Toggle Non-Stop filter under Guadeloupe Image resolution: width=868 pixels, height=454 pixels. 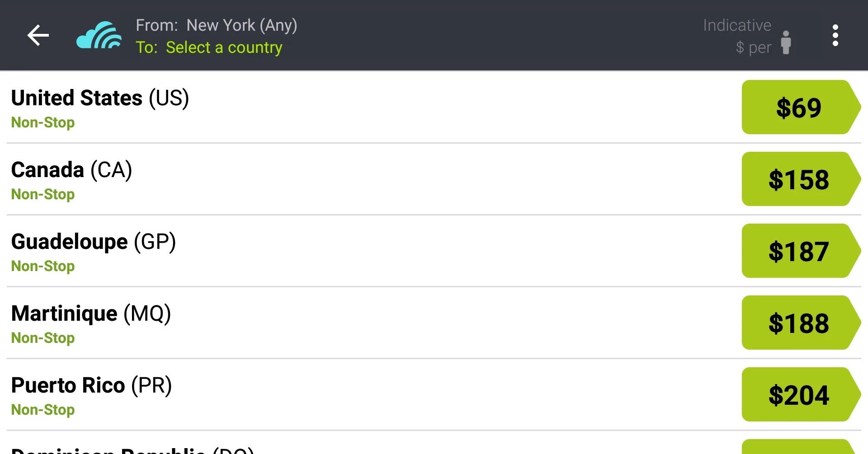click(42, 266)
